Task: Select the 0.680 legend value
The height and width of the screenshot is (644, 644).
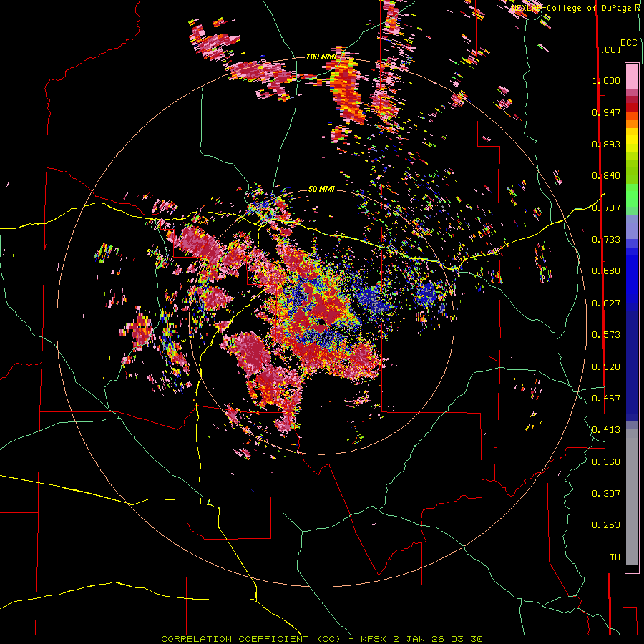Action: (606, 271)
